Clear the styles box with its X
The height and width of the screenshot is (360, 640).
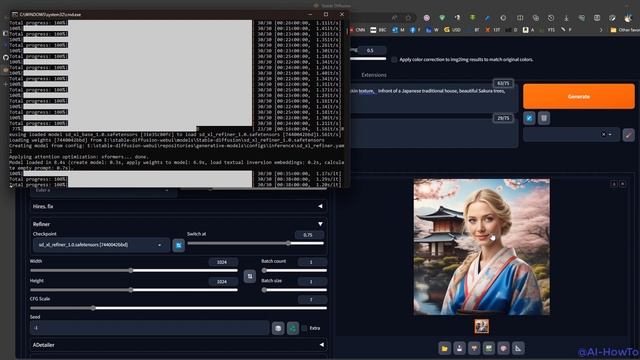point(604,134)
